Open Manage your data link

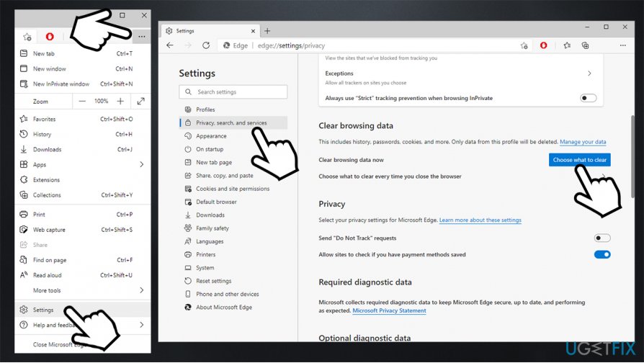tap(583, 142)
